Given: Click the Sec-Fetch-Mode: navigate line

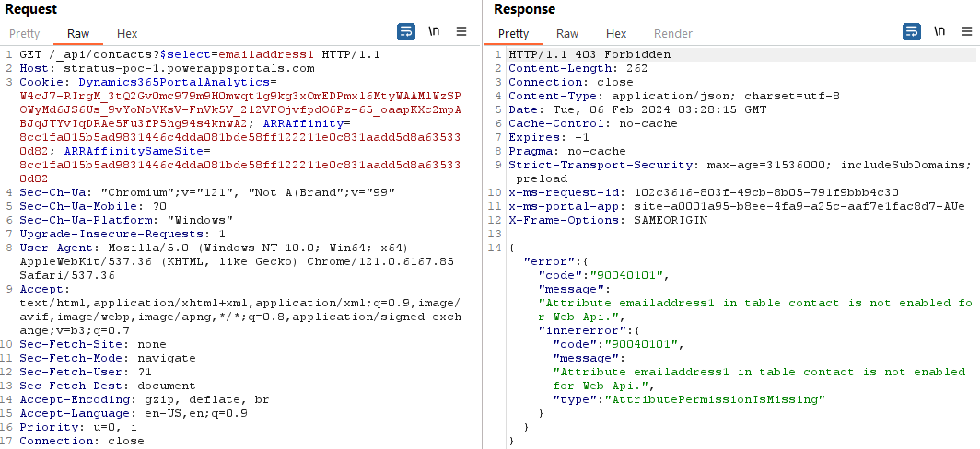Looking at the screenshot, I should pyautogui.click(x=108, y=358).
